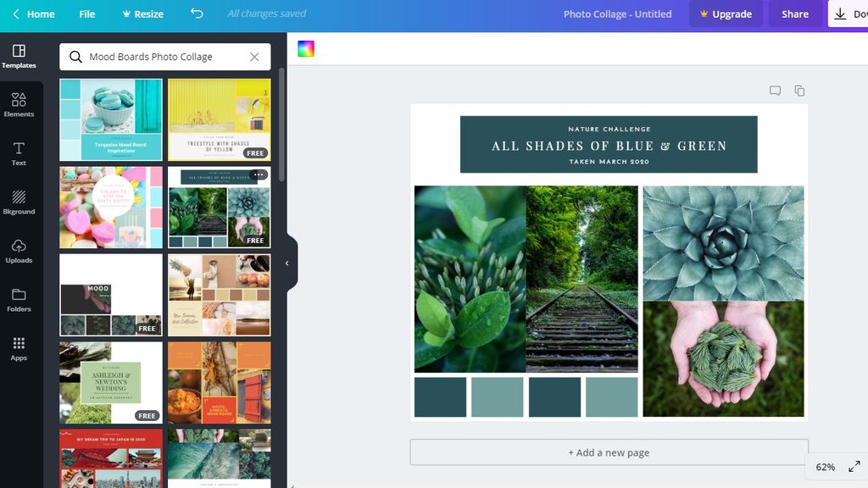
Task: Share this design
Action: click(x=794, y=14)
